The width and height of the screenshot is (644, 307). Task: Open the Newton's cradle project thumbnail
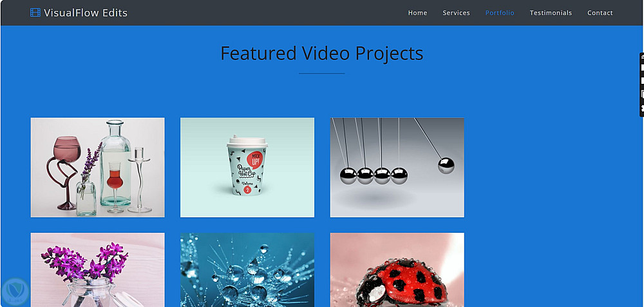(x=397, y=168)
